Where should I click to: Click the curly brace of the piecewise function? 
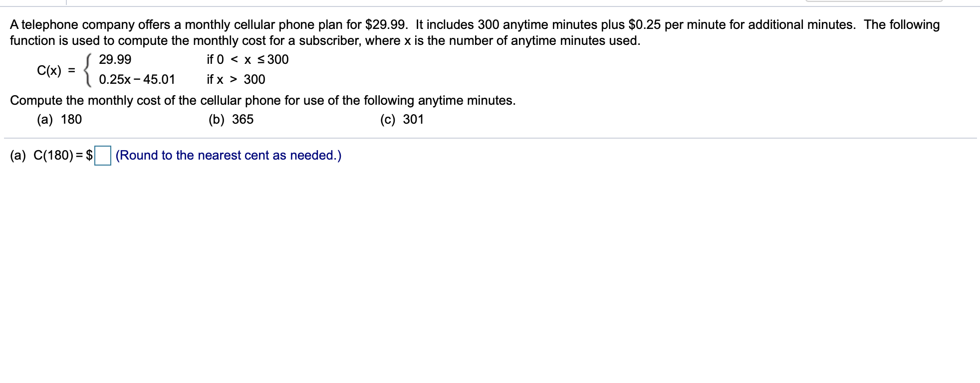click(x=87, y=69)
